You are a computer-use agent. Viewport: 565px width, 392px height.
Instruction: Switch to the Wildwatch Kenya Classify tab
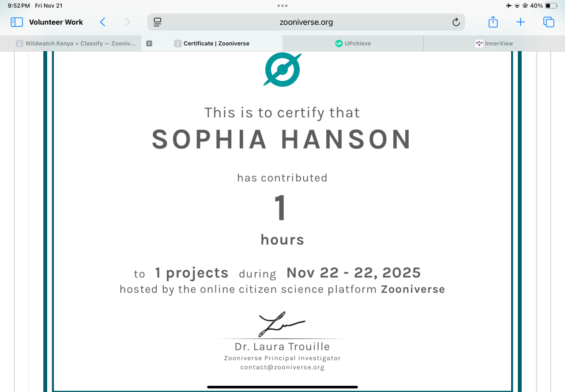click(x=71, y=43)
